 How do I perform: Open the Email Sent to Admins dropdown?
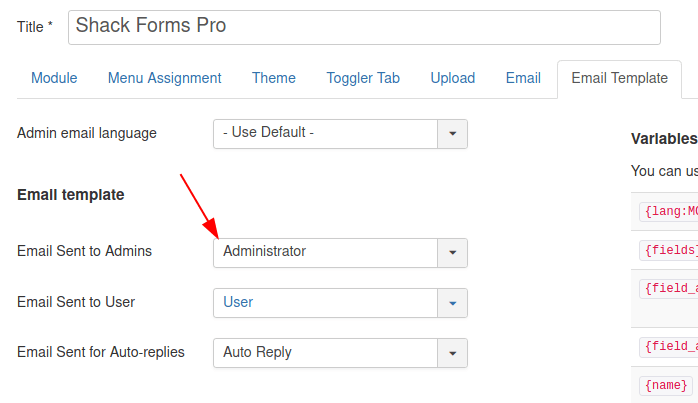click(340, 253)
